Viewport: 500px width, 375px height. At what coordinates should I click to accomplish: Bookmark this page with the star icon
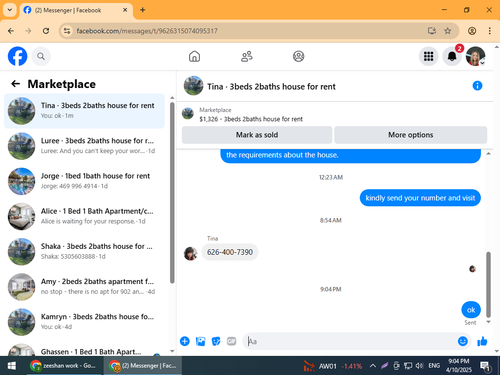[448, 31]
